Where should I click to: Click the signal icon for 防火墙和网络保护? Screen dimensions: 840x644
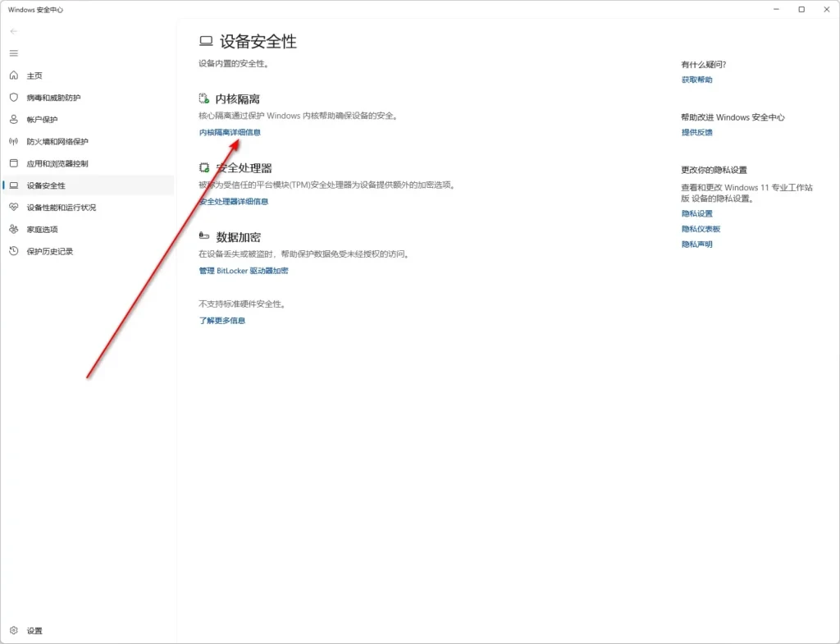[x=14, y=141]
